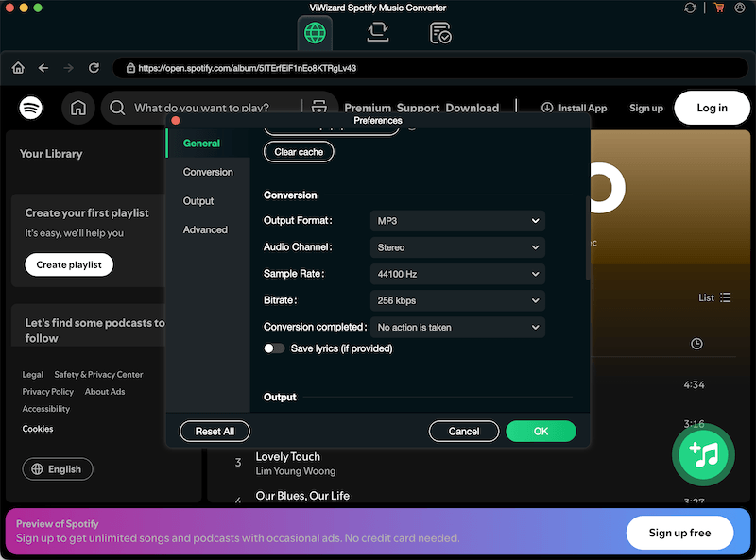Click the Cookies link
Image resolution: width=756 pixels, height=560 pixels.
pos(38,429)
